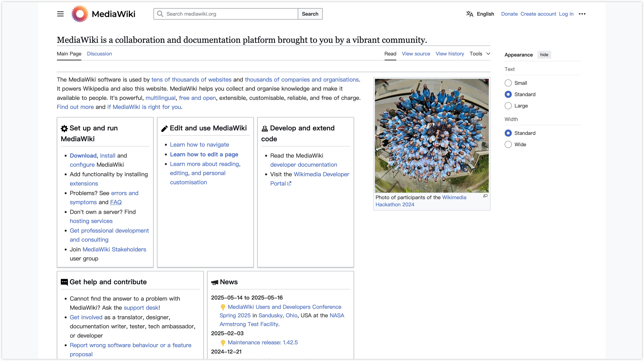Hide the Appearance panel
644x361 pixels.
pos(544,55)
